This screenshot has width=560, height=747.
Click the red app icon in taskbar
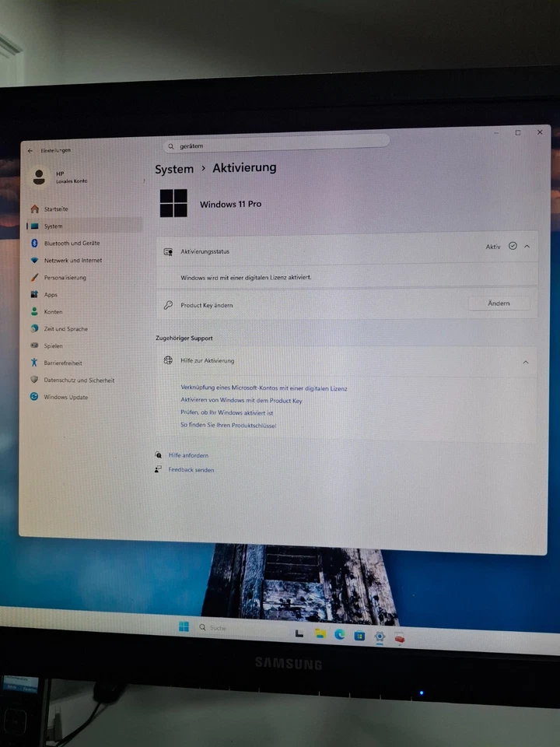tap(400, 638)
